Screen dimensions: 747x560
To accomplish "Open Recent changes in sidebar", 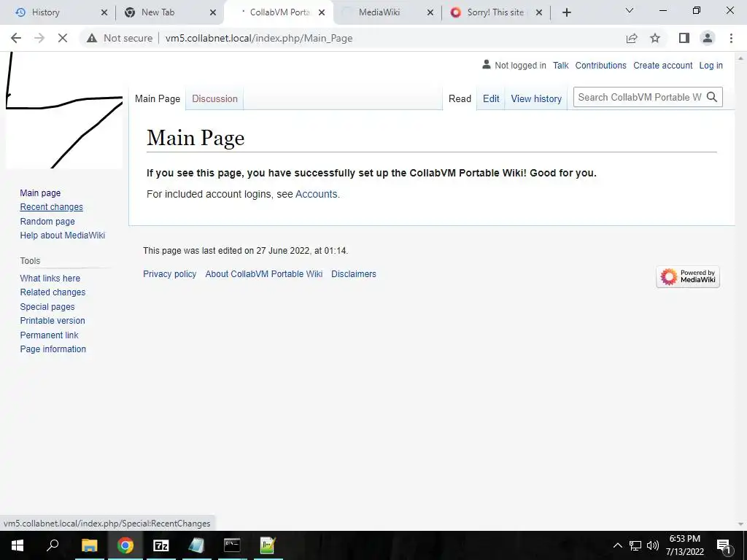I will pos(52,206).
